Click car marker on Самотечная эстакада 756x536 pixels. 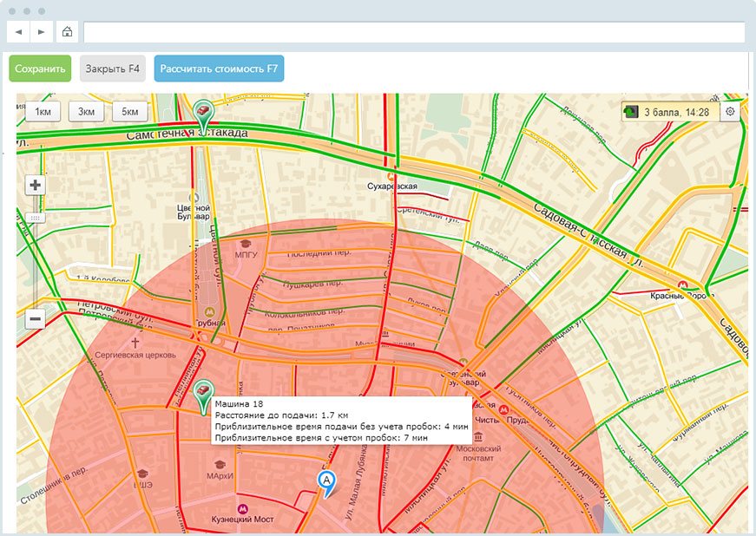tap(203, 115)
